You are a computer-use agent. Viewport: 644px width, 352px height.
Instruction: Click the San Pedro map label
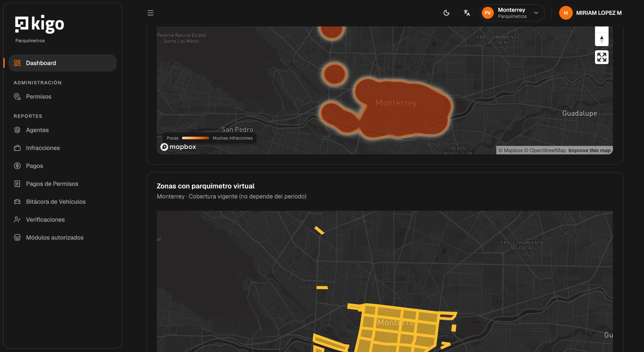(237, 129)
